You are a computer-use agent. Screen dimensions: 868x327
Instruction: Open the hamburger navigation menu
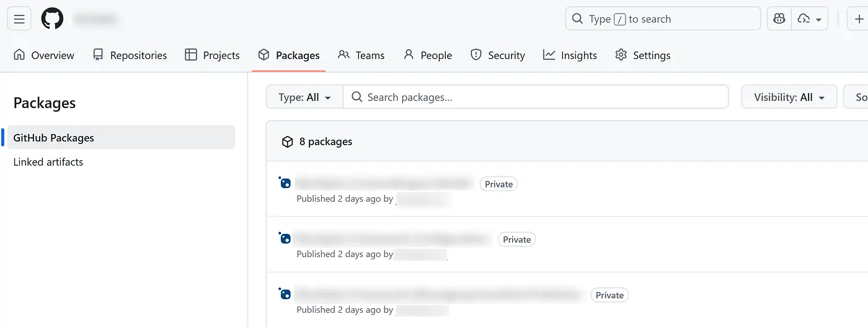point(19,19)
